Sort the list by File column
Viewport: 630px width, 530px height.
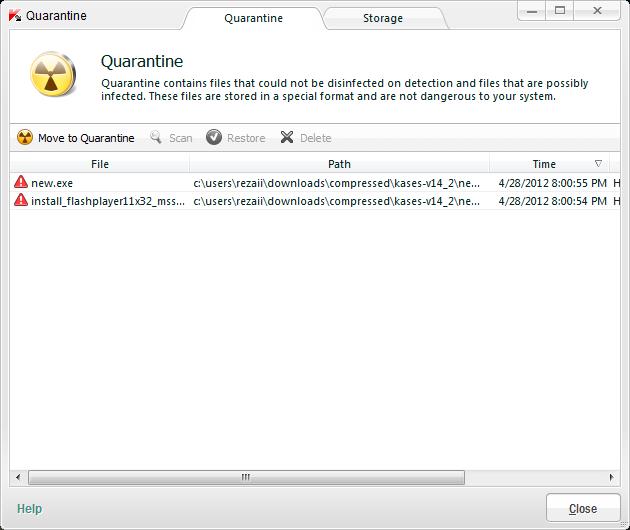point(100,164)
